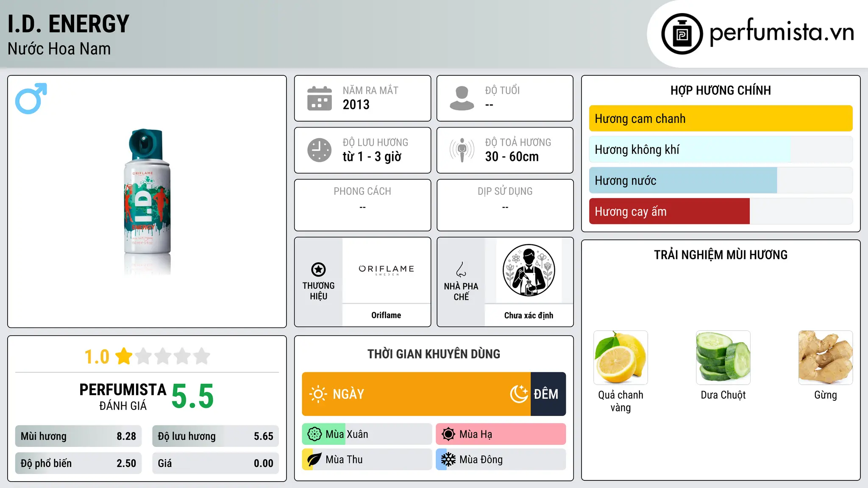Image resolution: width=868 pixels, height=488 pixels.
Task: Click the Dịp Sử Dụng card
Action: click(x=505, y=205)
